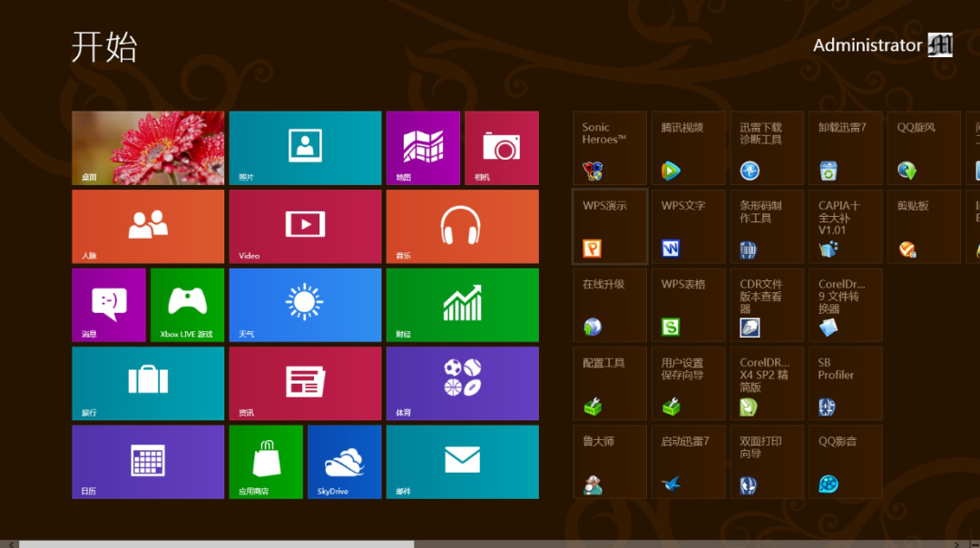Open CAPIA十全大补 V1.01 tile
The width and height of the screenshot is (980, 548).
pos(847,227)
